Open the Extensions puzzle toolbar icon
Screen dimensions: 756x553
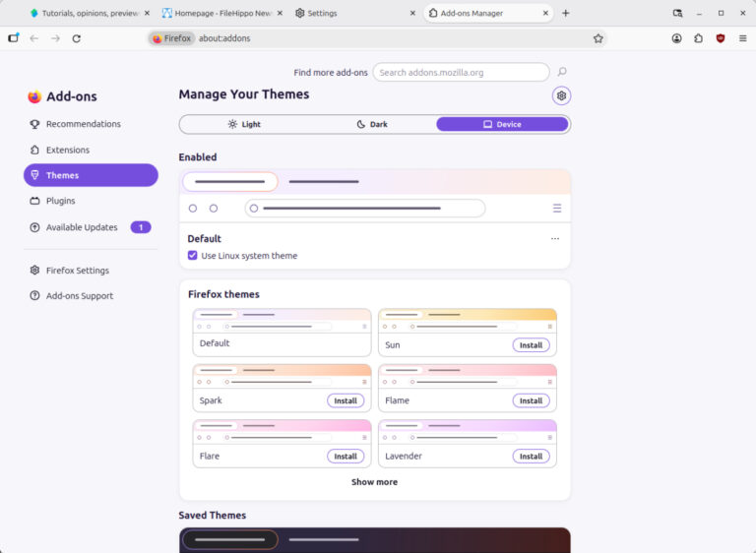698,38
